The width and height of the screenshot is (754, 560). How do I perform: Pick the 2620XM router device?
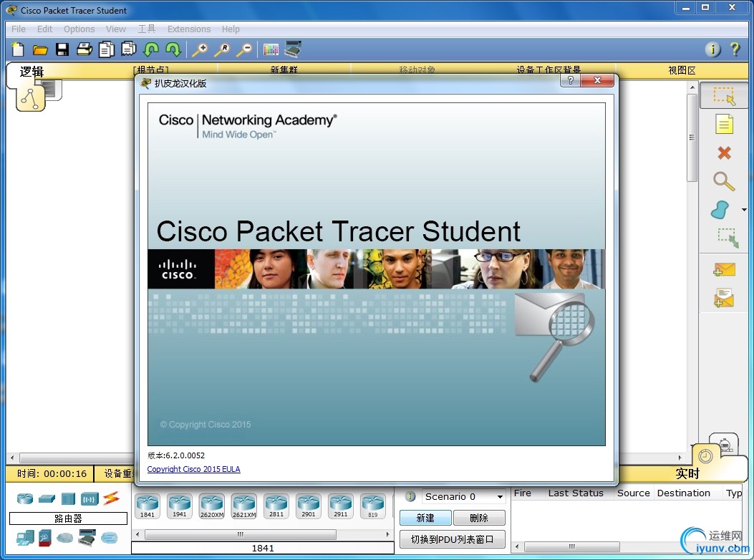point(211,506)
